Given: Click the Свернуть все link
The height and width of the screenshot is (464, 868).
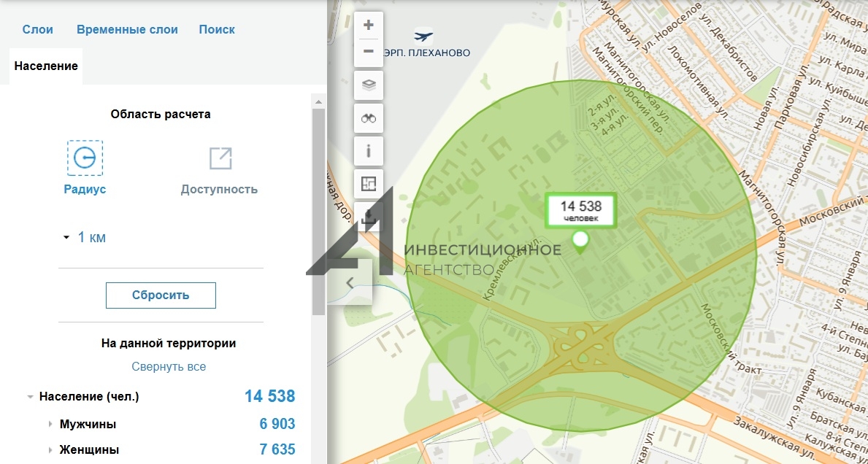Looking at the screenshot, I should click(x=169, y=367).
